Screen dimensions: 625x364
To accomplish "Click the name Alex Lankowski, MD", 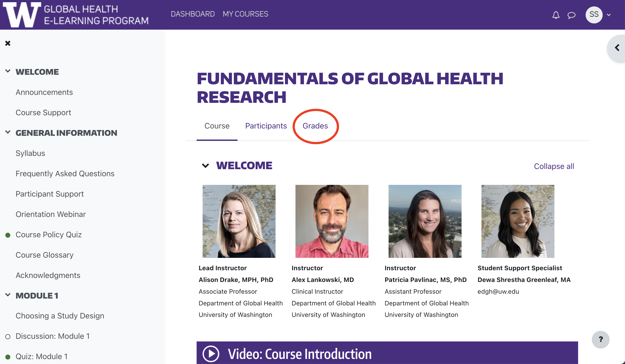I will tap(323, 280).
